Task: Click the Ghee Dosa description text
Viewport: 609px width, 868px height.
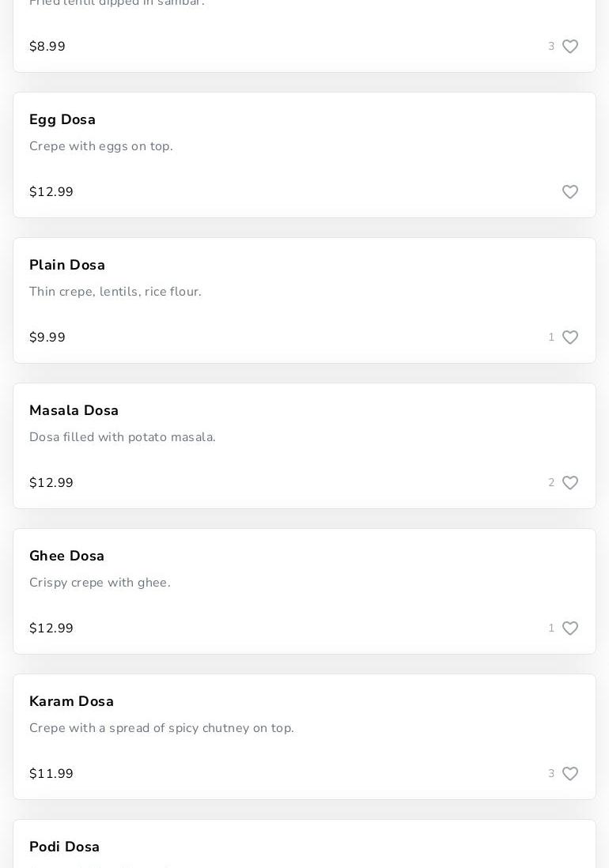Action: (100, 583)
